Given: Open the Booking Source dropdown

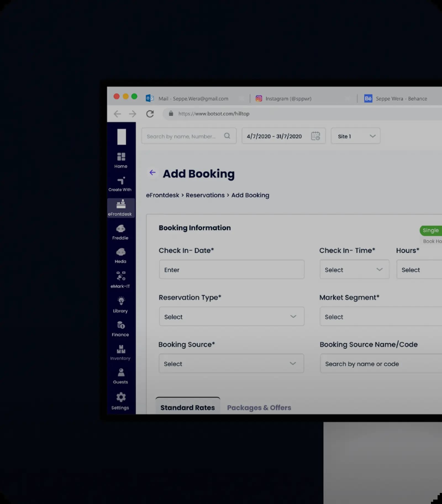Looking at the screenshot, I should 231,364.
